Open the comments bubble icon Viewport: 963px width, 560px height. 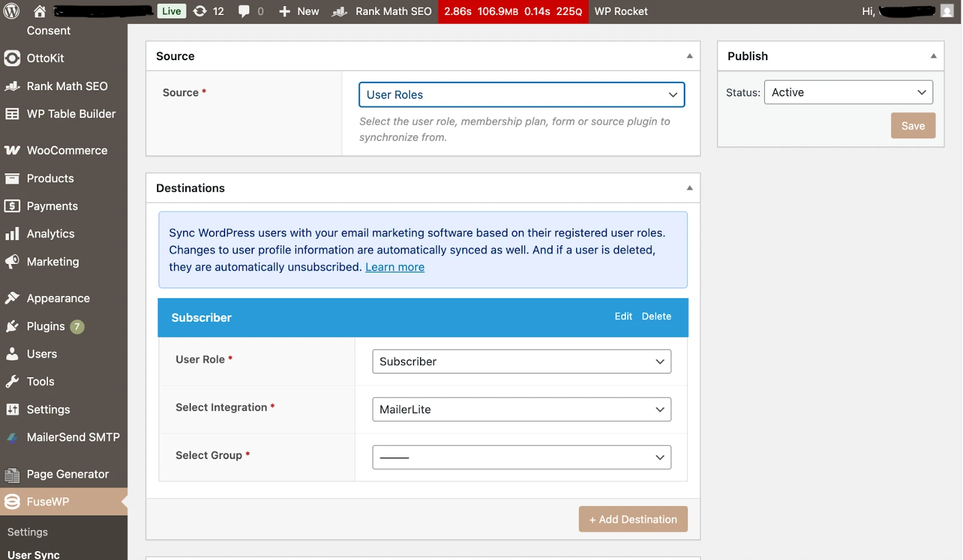[244, 11]
